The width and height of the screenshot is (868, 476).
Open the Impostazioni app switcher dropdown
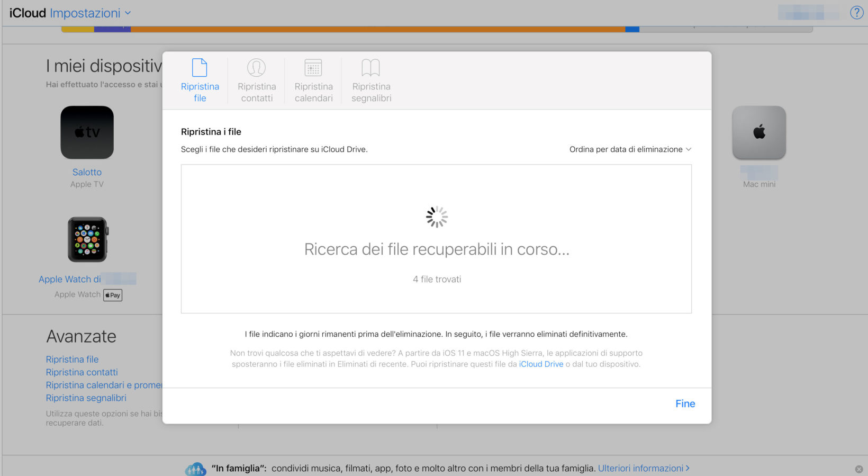point(91,13)
